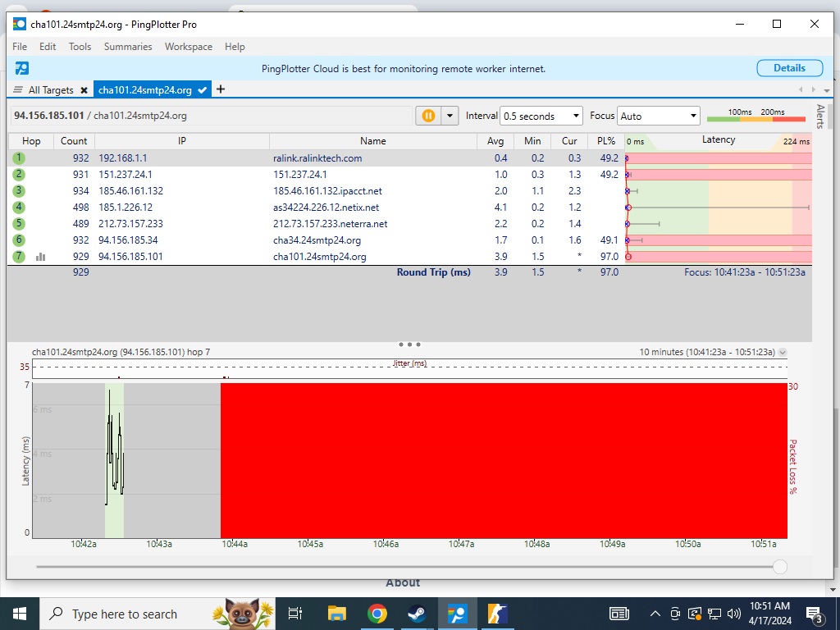Screen dimensions: 840x630
Task: Click the Details button in banner
Action: click(x=789, y=68)
